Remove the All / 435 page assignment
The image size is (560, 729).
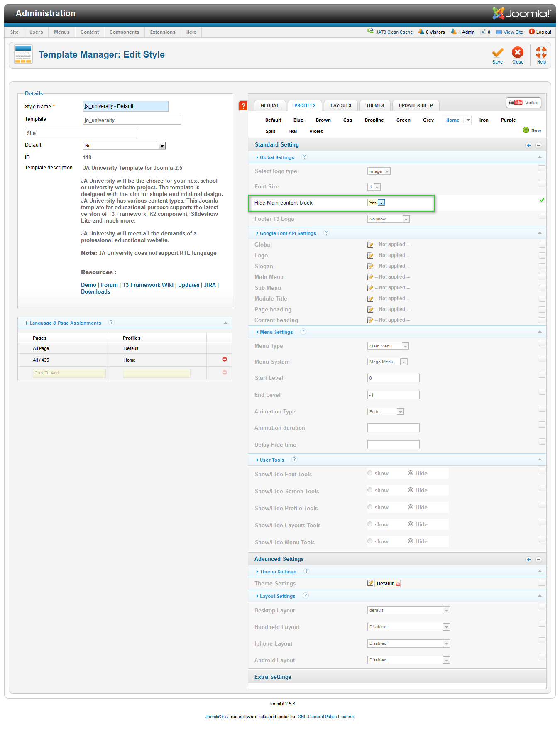pos(225,359)
